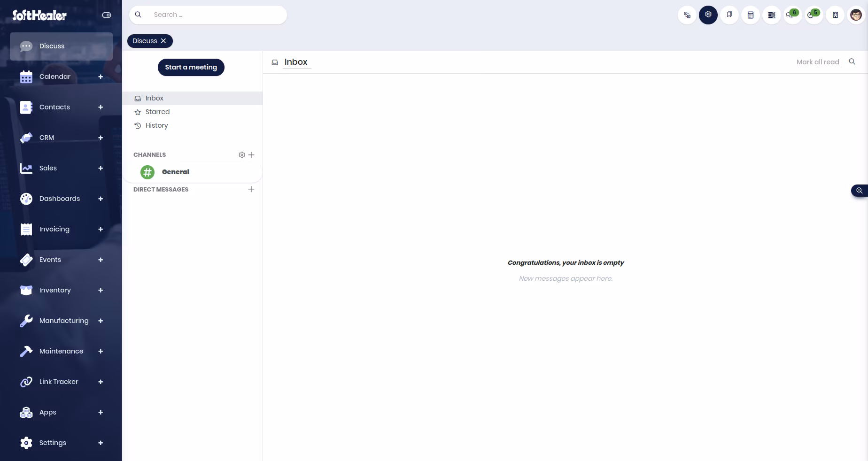The width and height of the screenshot is (868, 461).
Task: Click the company building icon
Action: tap(835, 15)
